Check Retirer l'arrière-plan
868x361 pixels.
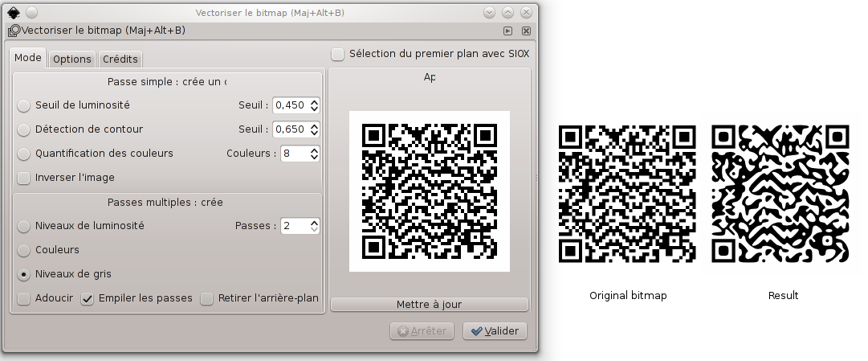[x=206, y=299]
